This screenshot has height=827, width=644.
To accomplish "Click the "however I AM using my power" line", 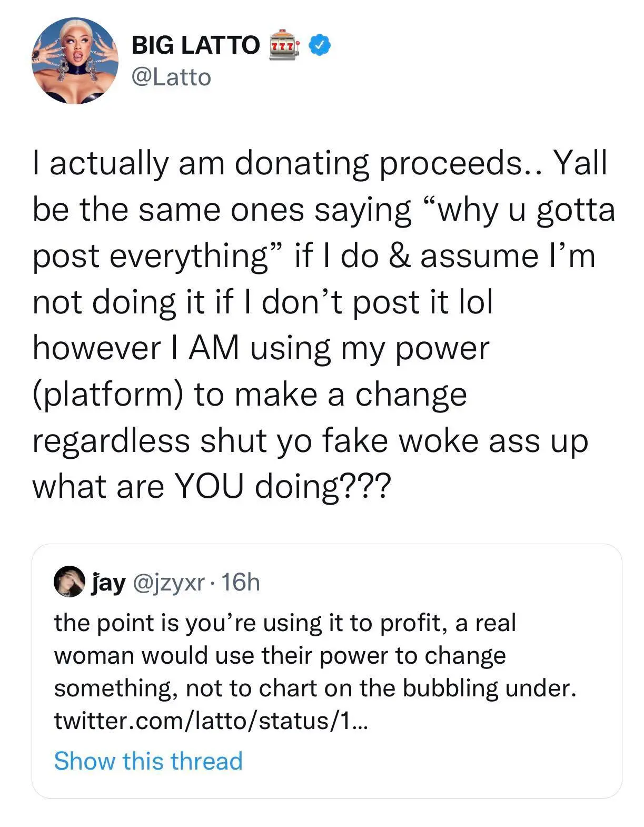I will [261, 348].
